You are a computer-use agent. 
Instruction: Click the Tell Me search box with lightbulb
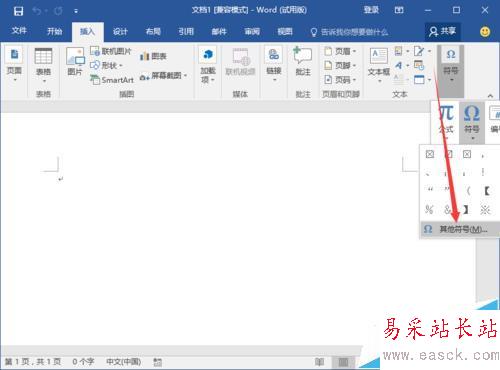tap(349, 32)
